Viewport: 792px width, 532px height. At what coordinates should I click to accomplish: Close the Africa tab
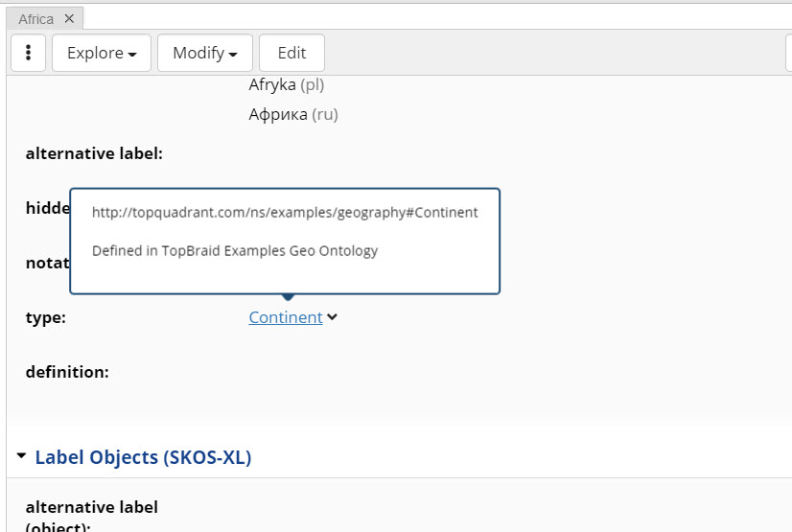(69, 18)
